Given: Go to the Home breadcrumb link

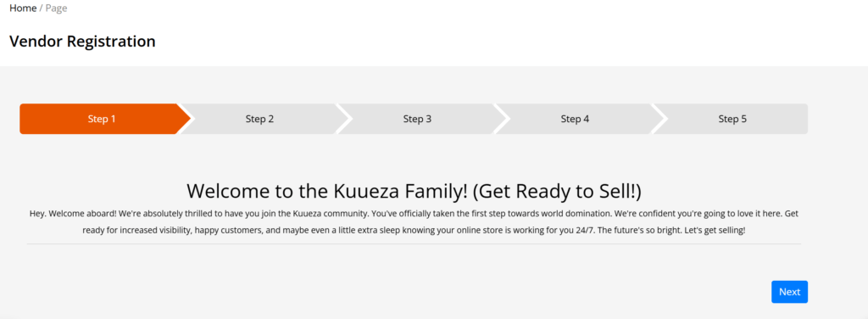Looking at the screenshot, I should pyautogui.click(x=23, y=8).
